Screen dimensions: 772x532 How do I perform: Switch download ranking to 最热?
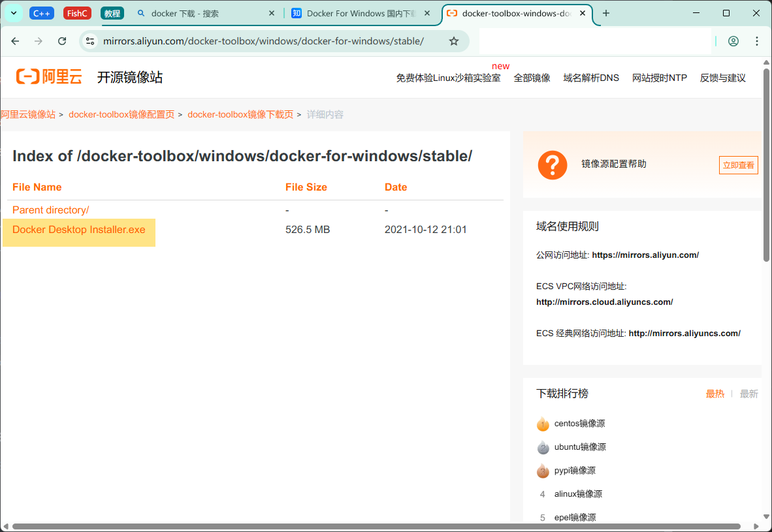coord(715,394)
